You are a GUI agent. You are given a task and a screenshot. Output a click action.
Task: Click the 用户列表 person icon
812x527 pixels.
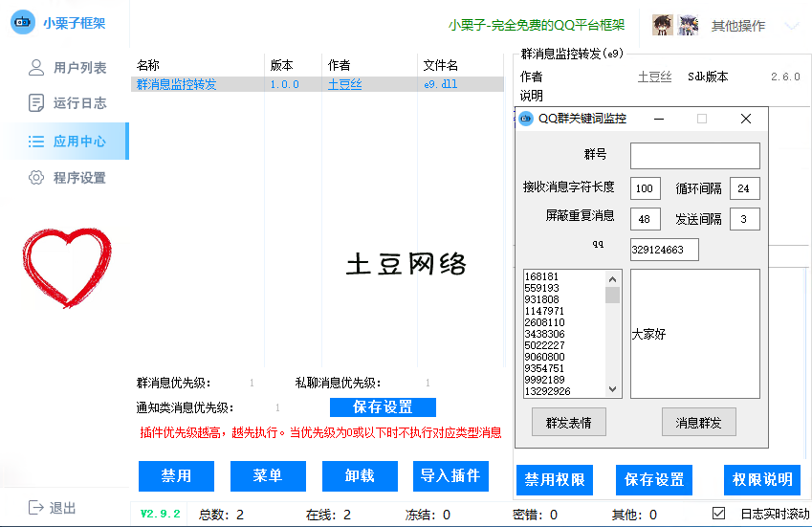pyautogui.click(x=36, y=67)
